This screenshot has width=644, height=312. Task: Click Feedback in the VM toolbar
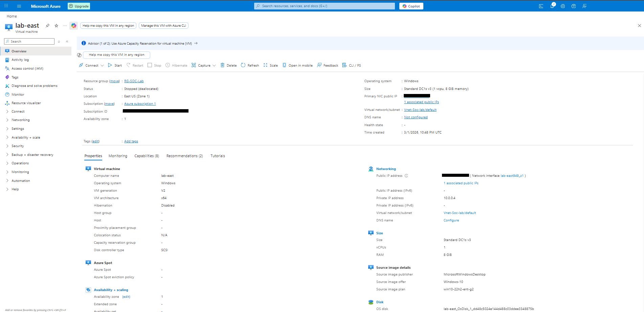[x=328, y=65]
